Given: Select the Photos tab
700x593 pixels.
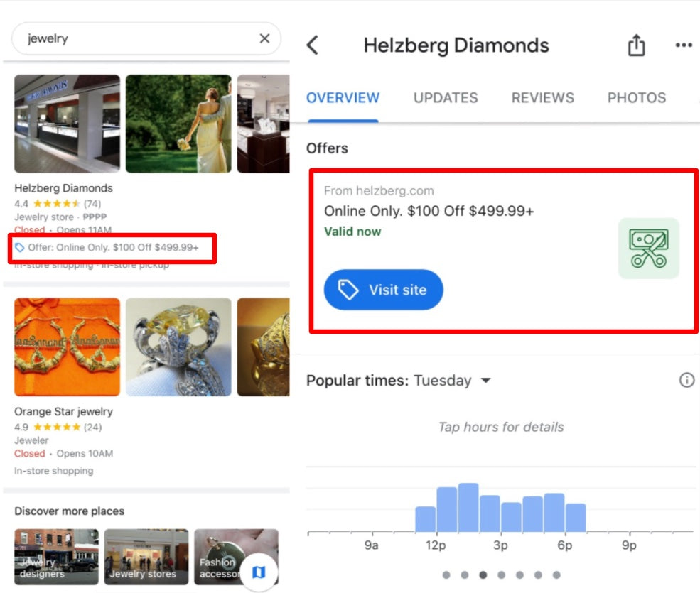Looking at the screenshot, I should click(636, 98).
